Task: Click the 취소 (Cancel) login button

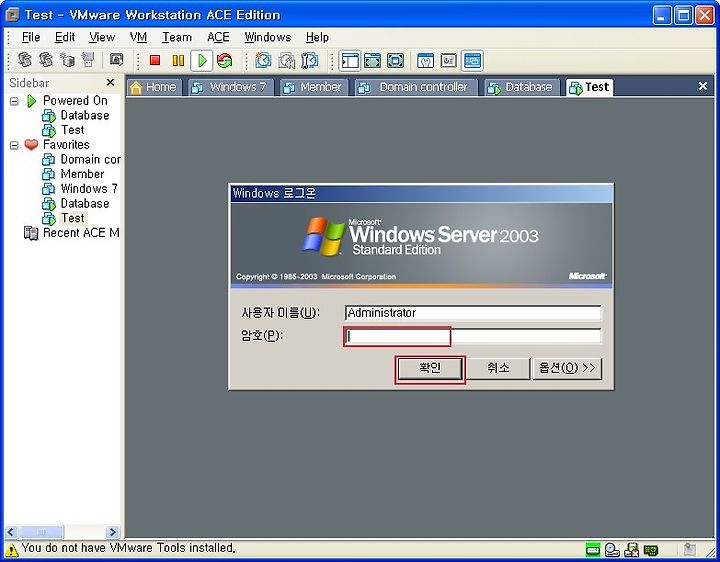Action: click(x=498, y=368)
